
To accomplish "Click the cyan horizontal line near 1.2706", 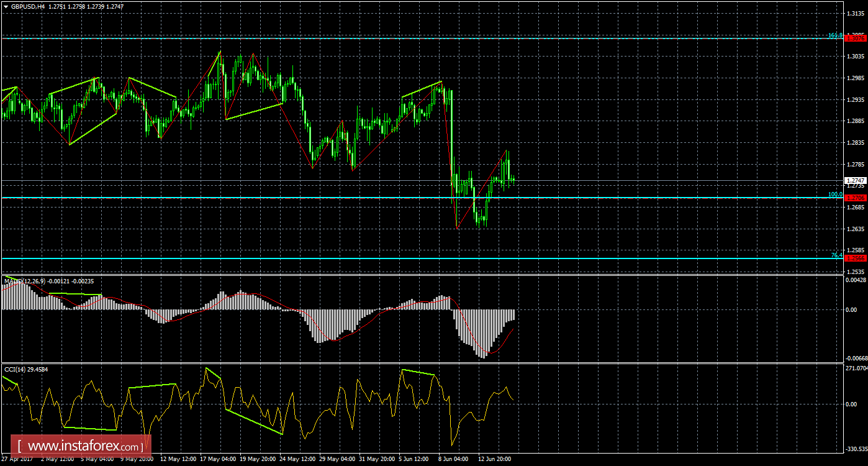I will tap(373, 197).
